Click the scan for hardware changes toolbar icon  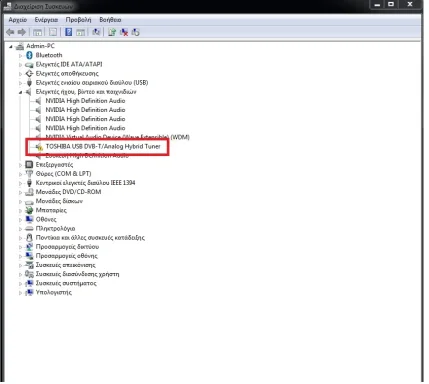[x=96, y=32]
